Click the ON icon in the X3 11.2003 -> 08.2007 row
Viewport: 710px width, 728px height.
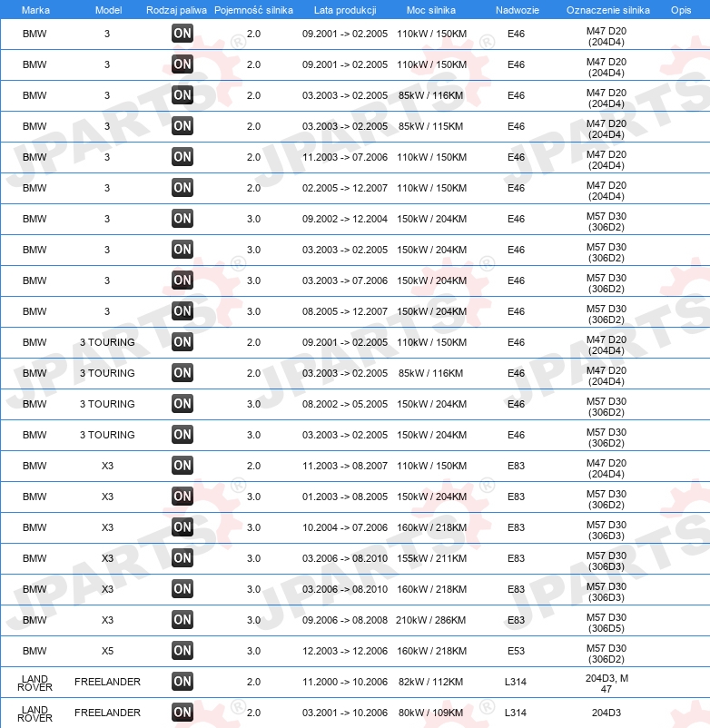click(182, 466)
